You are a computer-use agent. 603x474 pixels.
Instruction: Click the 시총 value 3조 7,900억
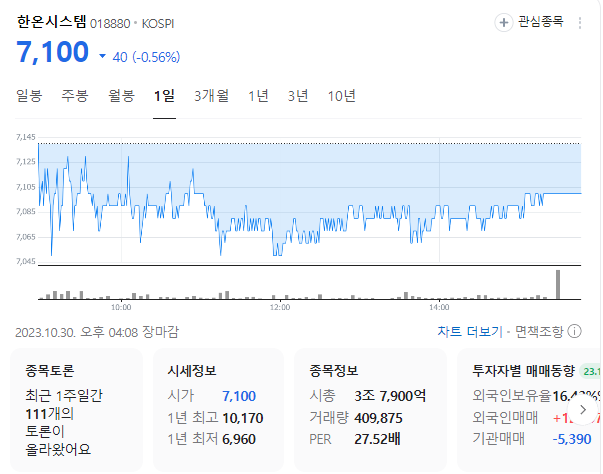390,396
